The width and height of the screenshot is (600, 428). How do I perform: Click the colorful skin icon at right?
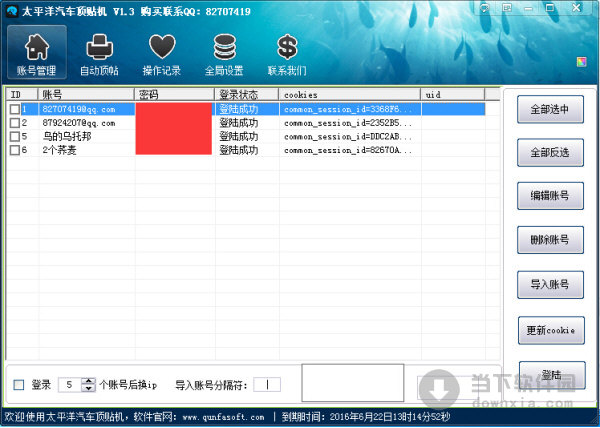tap(581, 62)
